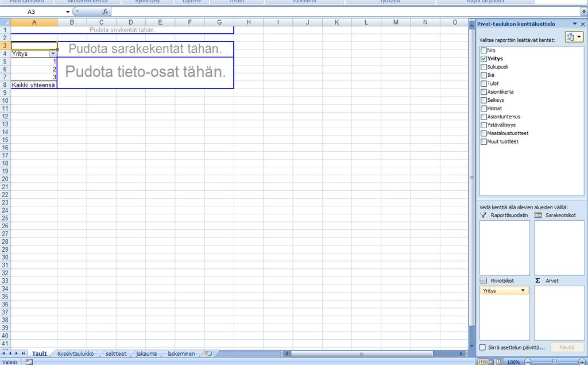Switch to the laskeminen sheet tab
The image size is (588, 365).
coord(181,354)
